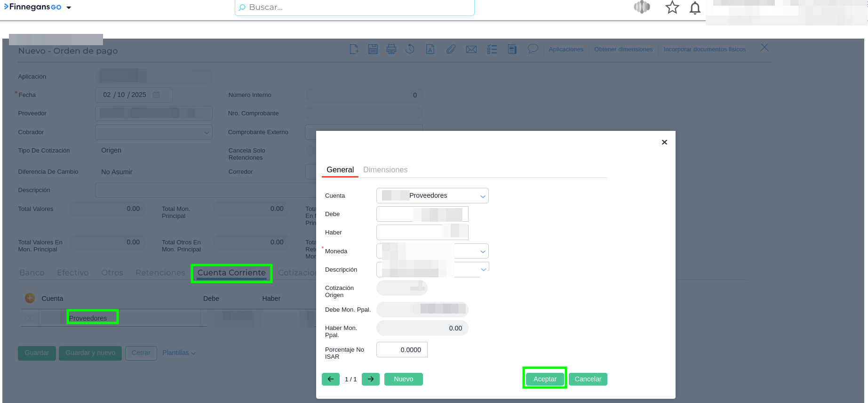Close the dialog with the X
The width and height of the screenshot is (868, 403).
(664, 142)
